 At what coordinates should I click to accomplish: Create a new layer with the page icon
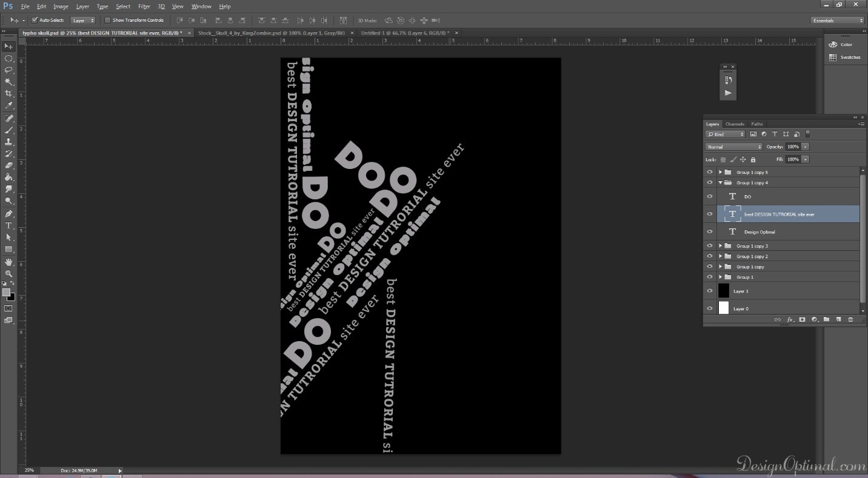[838, 319]
